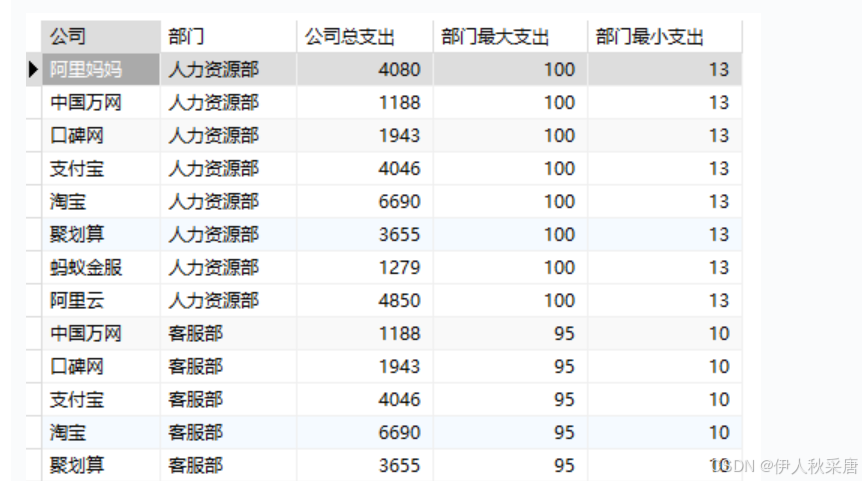Select 聚划算 in the 人力资源部 row
The width and height of the screenshot is (862, 481).
[x=101, y=235]
